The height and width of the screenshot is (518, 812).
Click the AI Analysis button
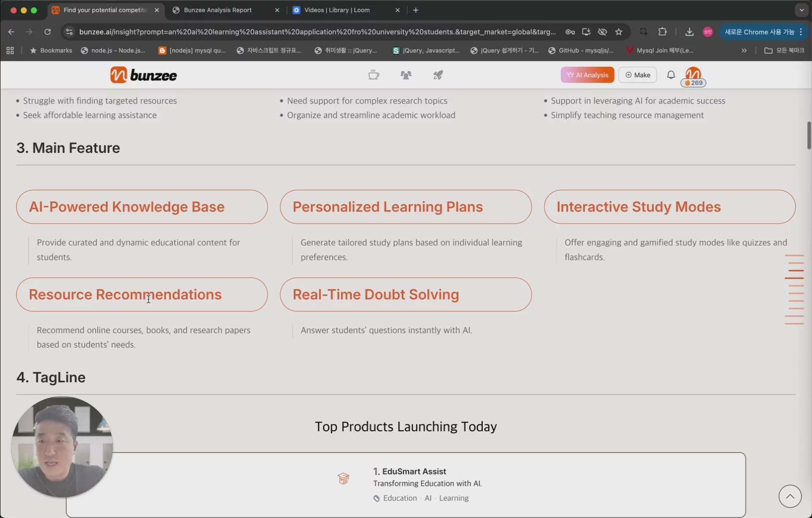pyautogui.click(x=587, y=75)
